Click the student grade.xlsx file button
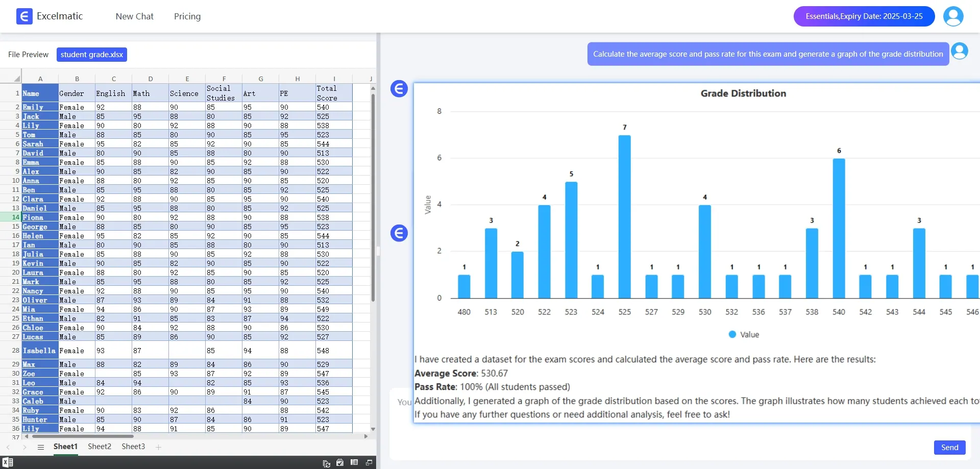 tap(92, 55)
